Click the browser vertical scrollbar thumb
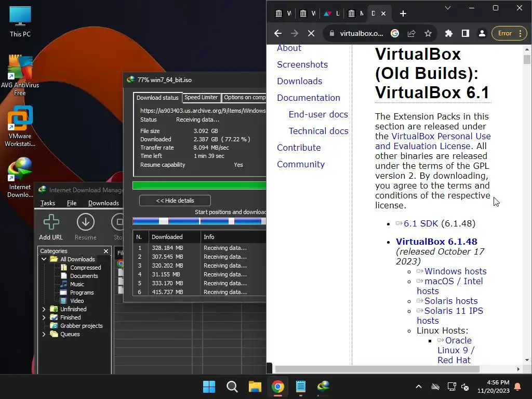Viewport: 532px width, 399px height. pos(527,60)
